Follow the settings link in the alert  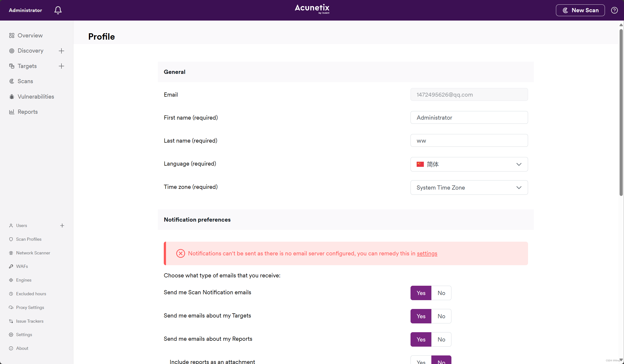(x=427, y=253)
